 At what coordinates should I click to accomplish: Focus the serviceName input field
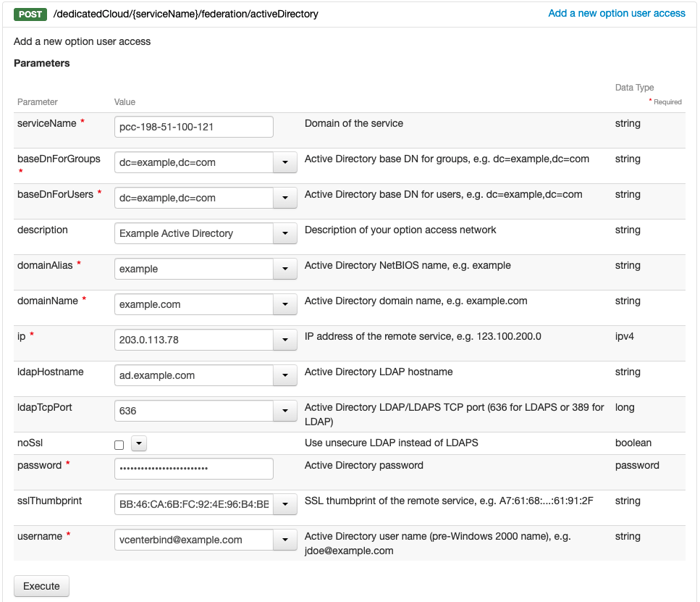pos(194,127)
